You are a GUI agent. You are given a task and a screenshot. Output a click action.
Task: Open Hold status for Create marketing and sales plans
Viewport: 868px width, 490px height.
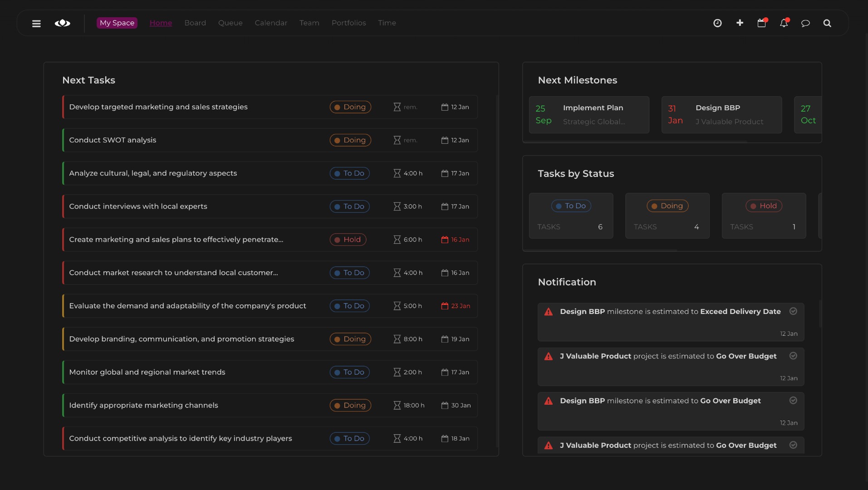pos(348,240)
